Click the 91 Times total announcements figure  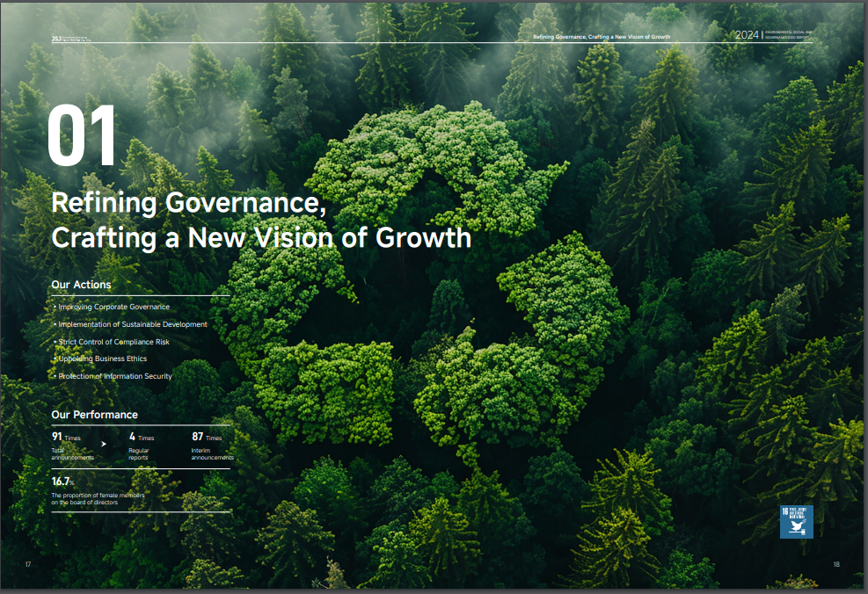click(x=67, y=437)
